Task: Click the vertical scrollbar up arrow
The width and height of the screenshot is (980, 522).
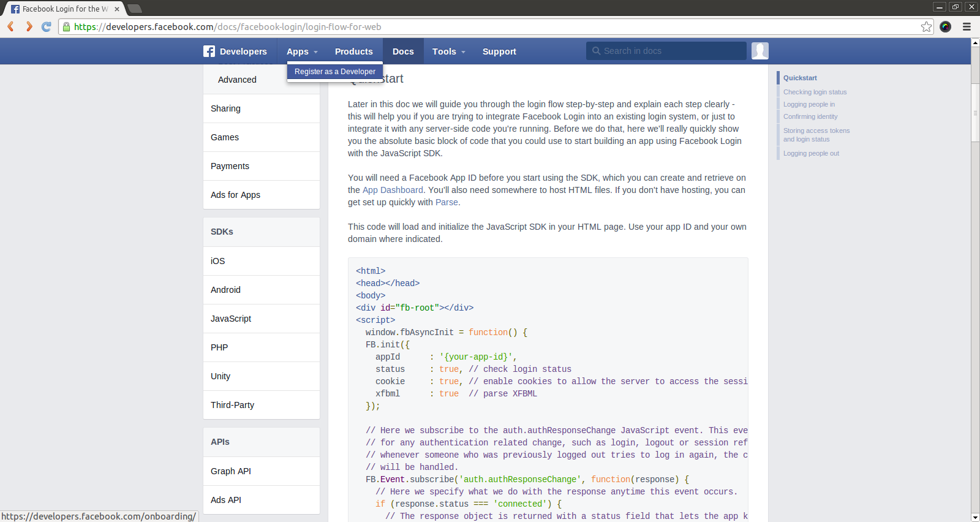Action: 975,43
